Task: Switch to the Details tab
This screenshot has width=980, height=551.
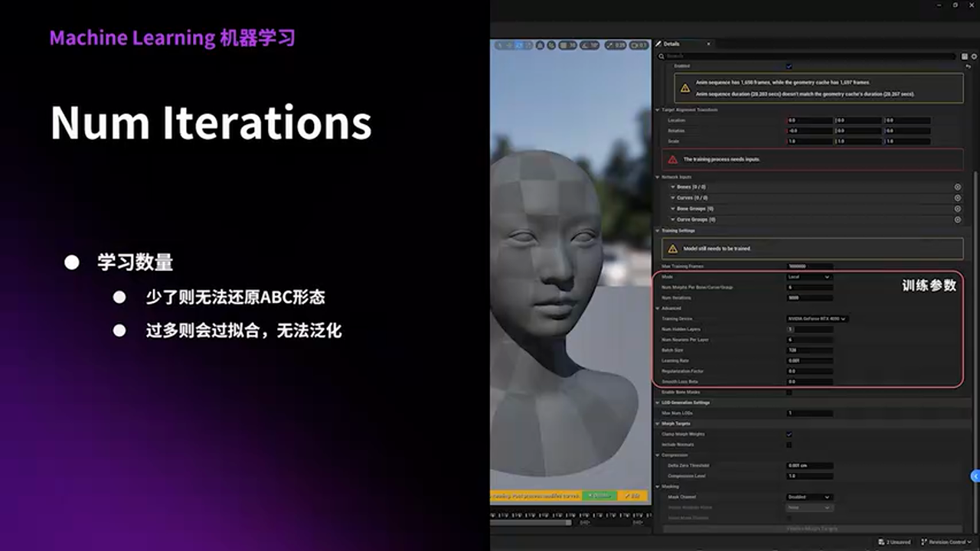Action: click(674, 44)
